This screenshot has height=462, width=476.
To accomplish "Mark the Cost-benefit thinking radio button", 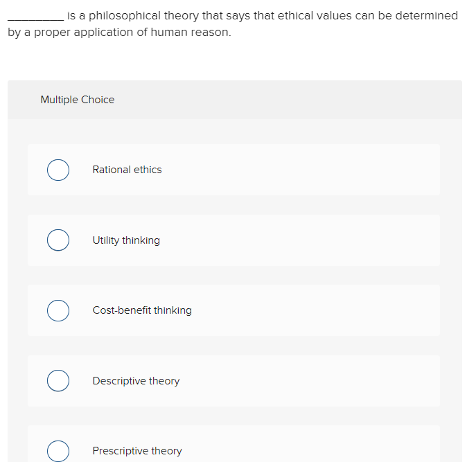I will 58,310.
